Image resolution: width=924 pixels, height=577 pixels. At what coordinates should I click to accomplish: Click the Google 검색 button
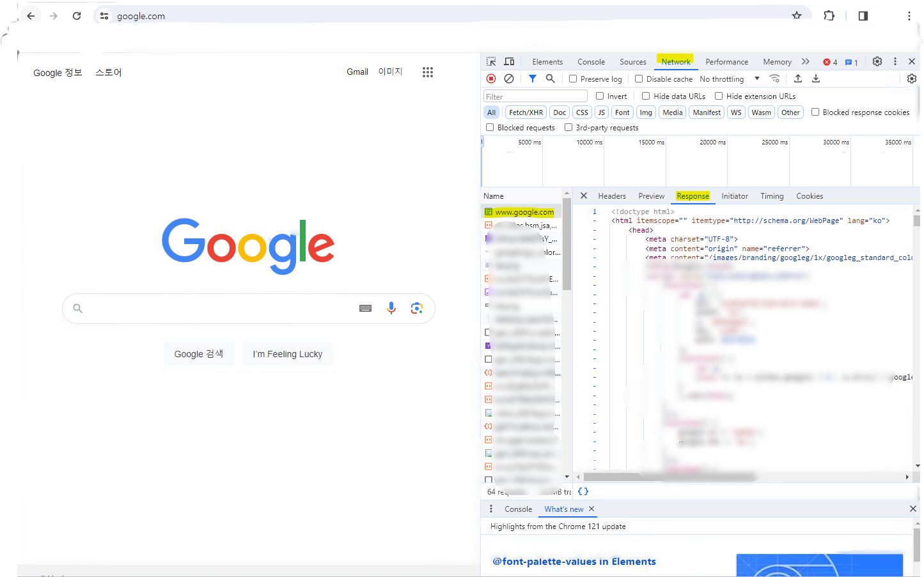coord(199,354)
